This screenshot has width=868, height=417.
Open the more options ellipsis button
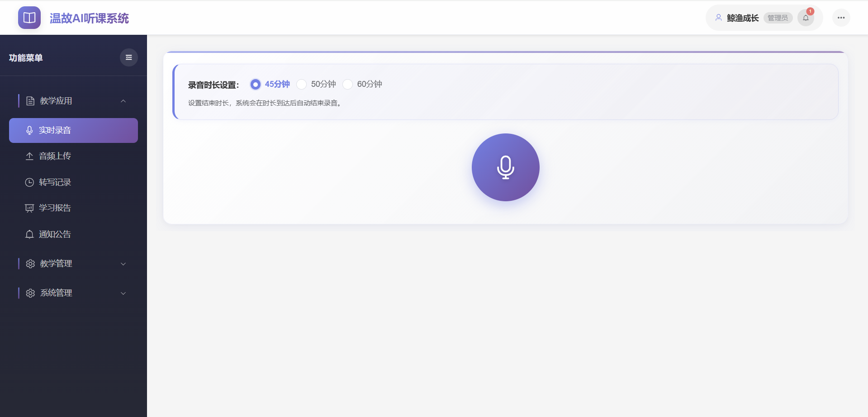841,17
